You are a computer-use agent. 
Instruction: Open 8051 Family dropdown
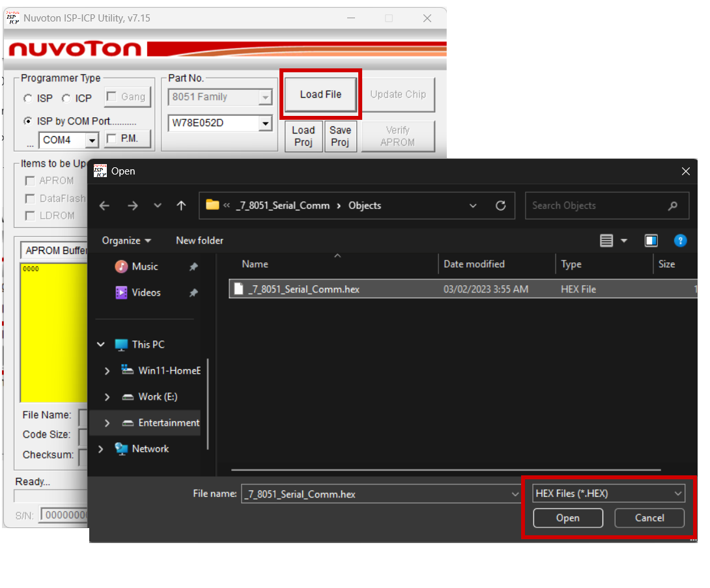point(265,97)
